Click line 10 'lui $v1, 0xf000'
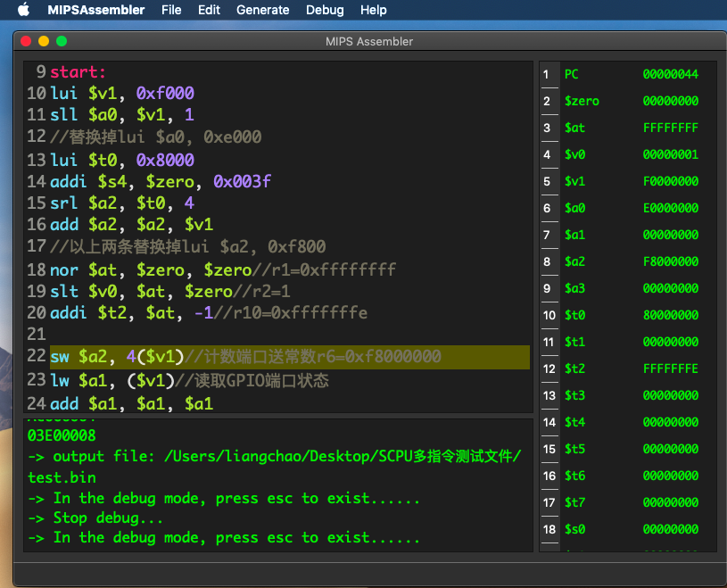727x588 pixels. [122, 93]
